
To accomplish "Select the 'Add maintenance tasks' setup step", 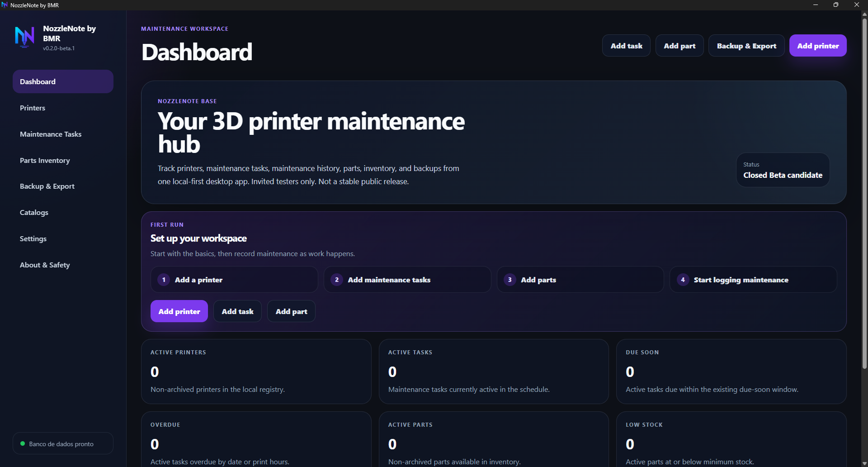I will [407, 280].
